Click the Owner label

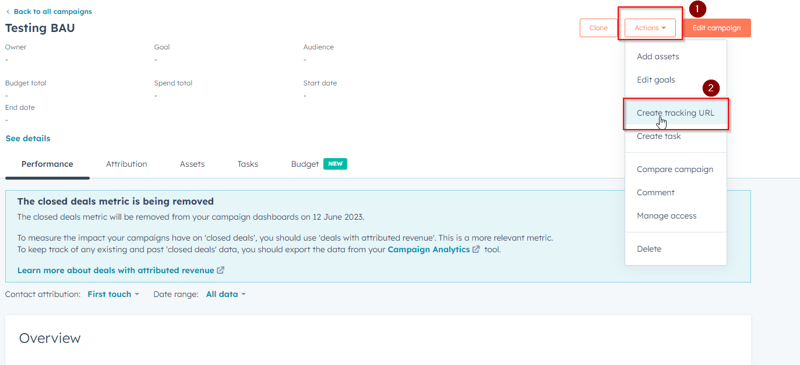click(16, 47)
